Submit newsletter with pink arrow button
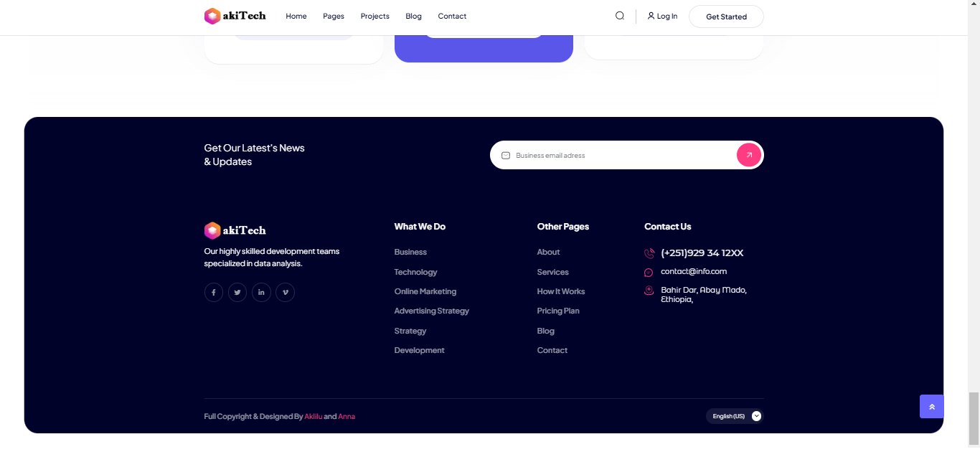The image size is (980, 457). 749,155
